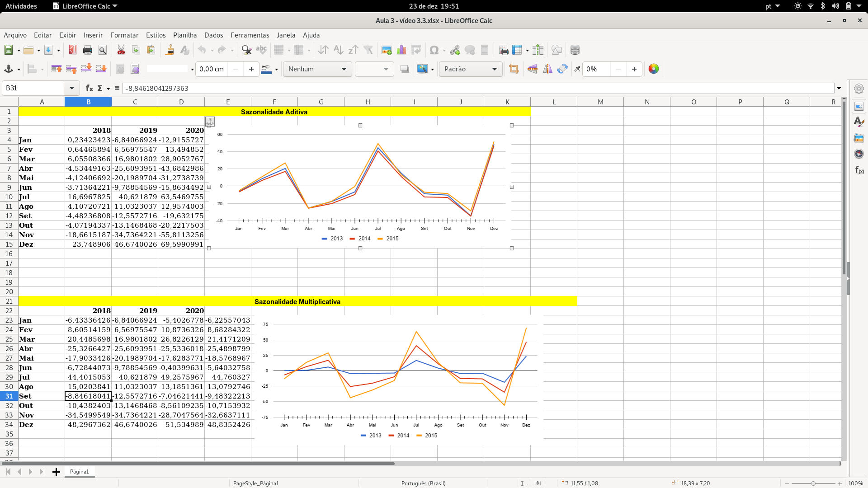Image resolution: width=868 pixels, height=488 pixels.
Task: Open the Name Box dropdown arrow
Action: (71, 88)
